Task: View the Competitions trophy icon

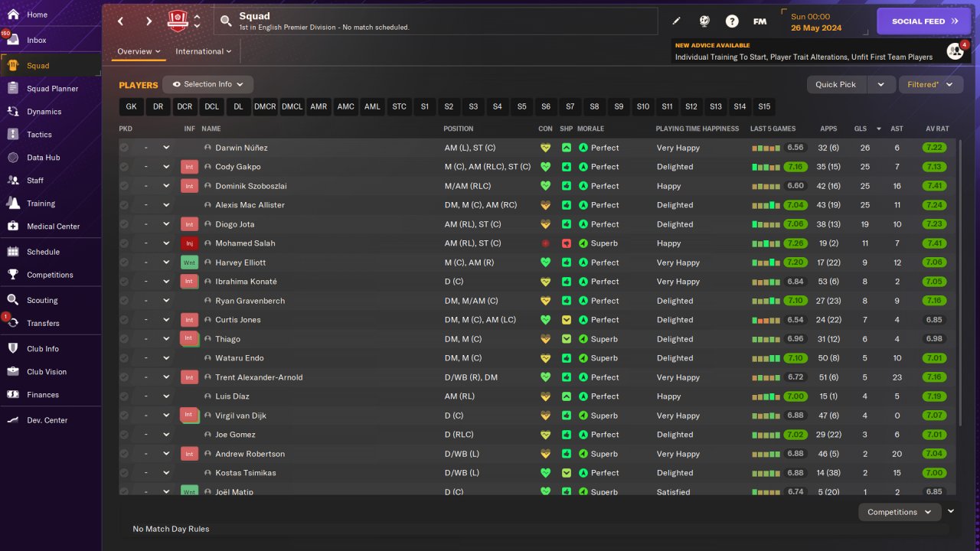Action: click(13, 275)
